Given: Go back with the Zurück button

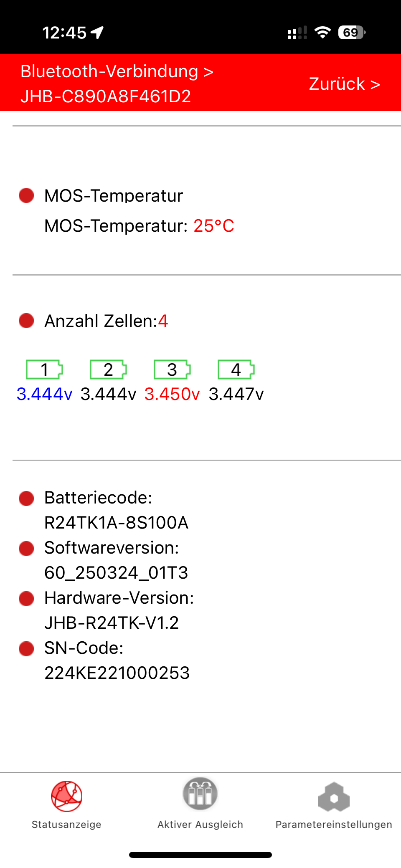Looking at the screenshot, I should (344, 84).
